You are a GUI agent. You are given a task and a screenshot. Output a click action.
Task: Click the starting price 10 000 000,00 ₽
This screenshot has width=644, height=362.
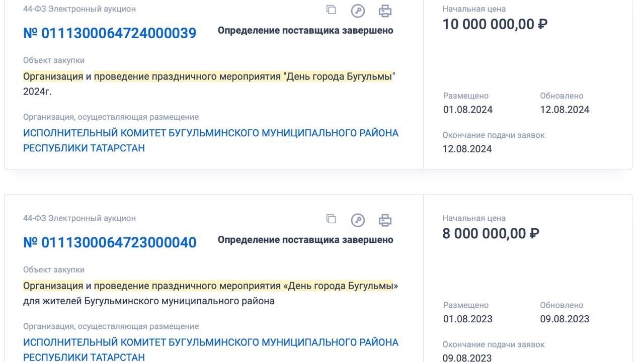495,24
